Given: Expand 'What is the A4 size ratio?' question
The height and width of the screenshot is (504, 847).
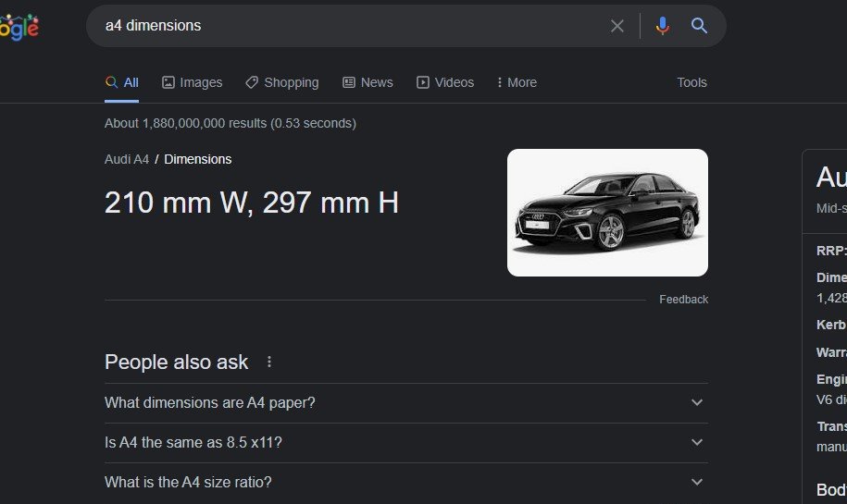Looking at the screenshot, I should 406,483.
